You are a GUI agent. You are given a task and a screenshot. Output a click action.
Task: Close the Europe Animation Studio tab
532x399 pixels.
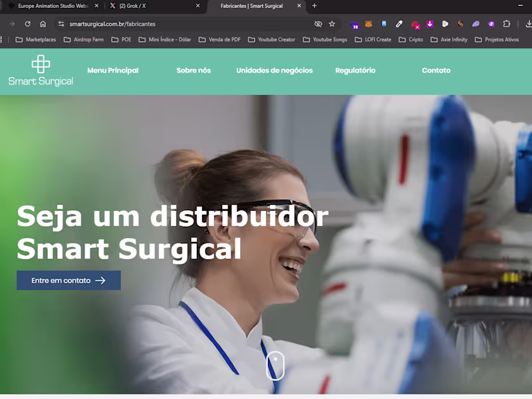(x=96, y=6)
